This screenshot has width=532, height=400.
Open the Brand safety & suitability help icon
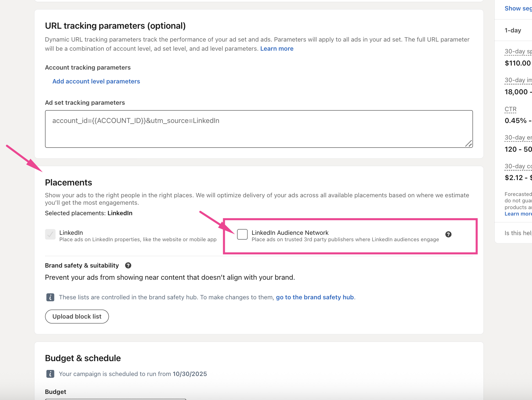[128, 266]
